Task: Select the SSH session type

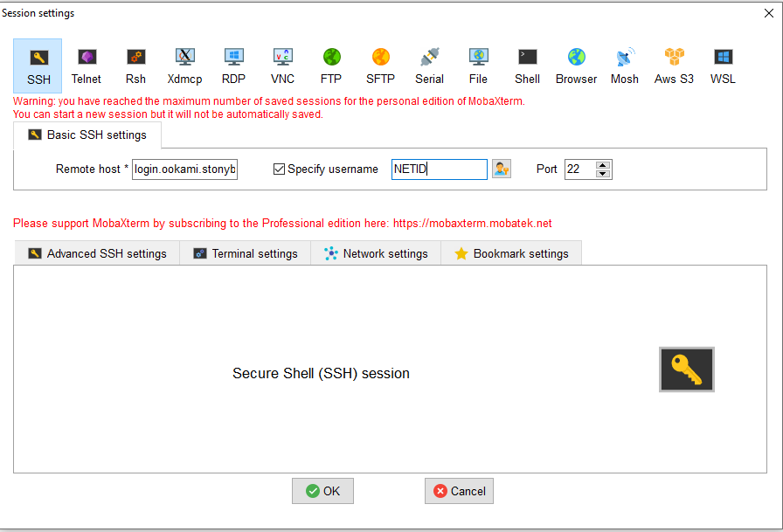Action: [38, 66]
